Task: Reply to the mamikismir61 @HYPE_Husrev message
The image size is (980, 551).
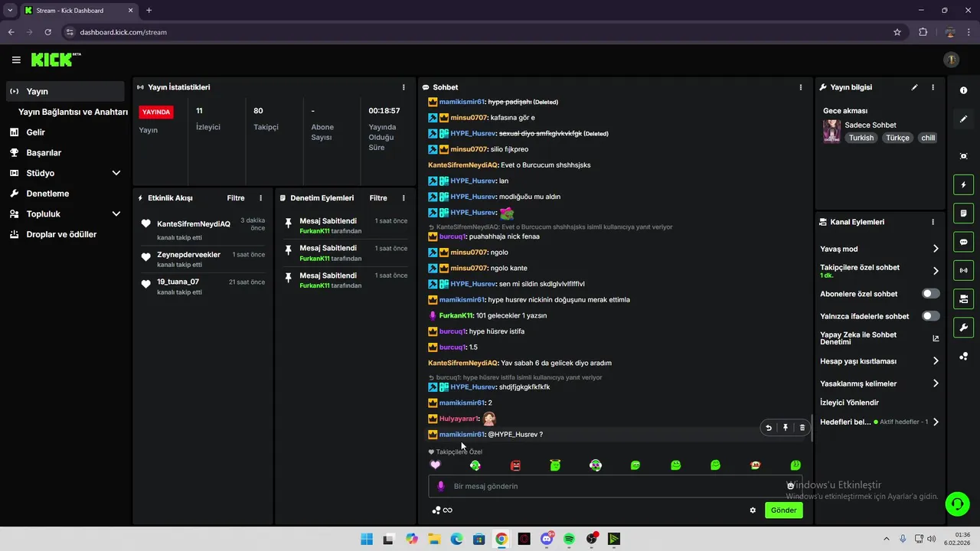Action: coord(769,428)
